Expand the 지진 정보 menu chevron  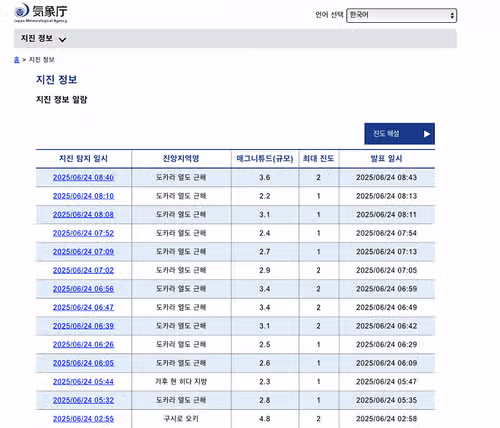pyautogui.click(x=62, y=40)
